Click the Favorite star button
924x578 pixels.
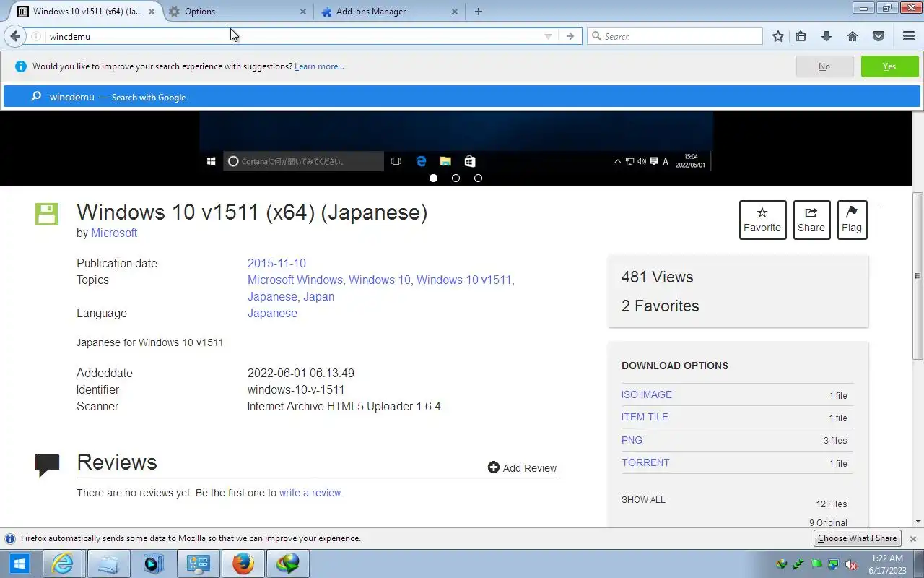[762, 220]
